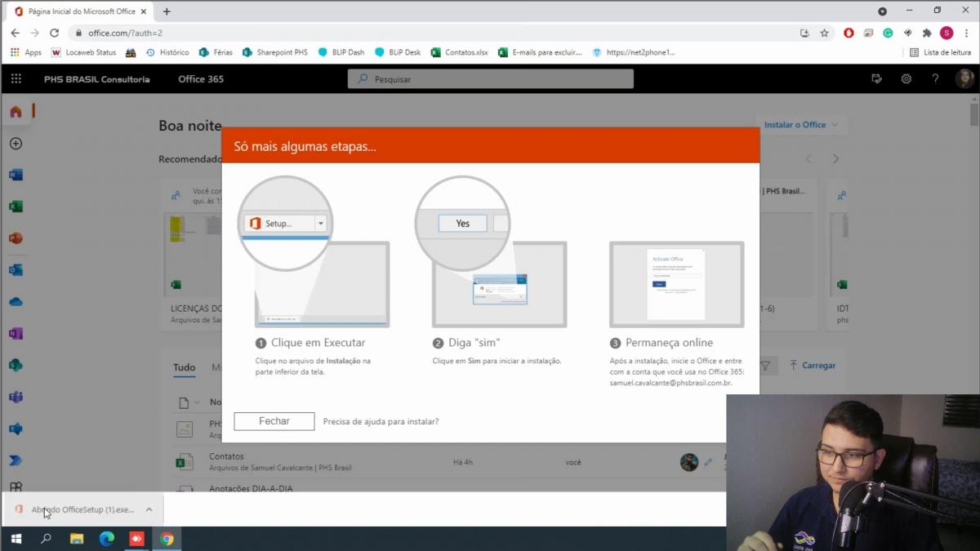Open Teams from the Office sidebar
This screenshot has width=980, height=551.
[16, 398]
